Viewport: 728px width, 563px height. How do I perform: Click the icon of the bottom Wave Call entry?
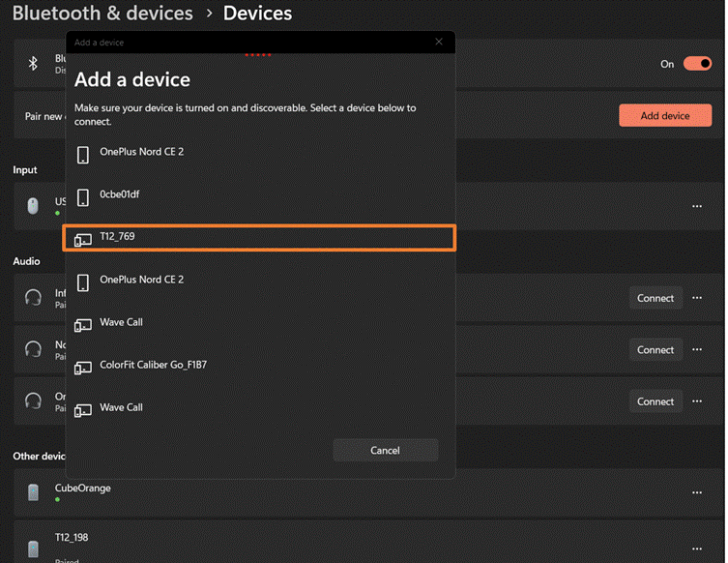(x=83, y=409)
